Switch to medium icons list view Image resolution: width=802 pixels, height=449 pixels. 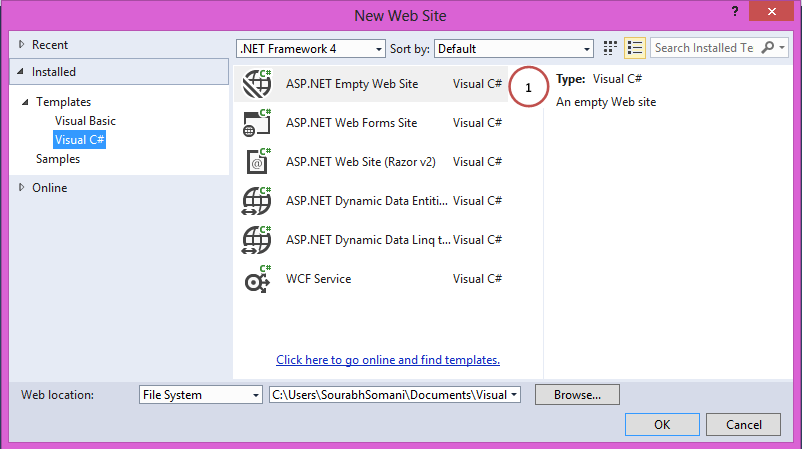pyautogui.click(x=635, y=48)
